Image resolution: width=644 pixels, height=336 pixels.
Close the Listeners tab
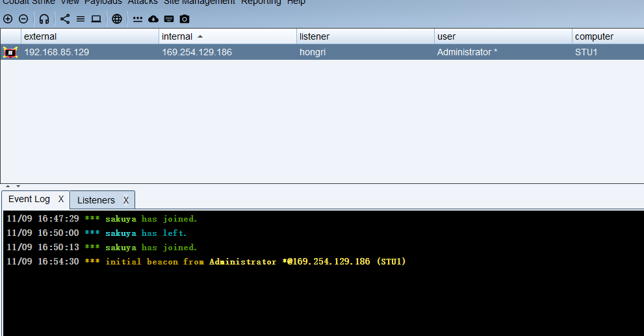tap(126, 200)
